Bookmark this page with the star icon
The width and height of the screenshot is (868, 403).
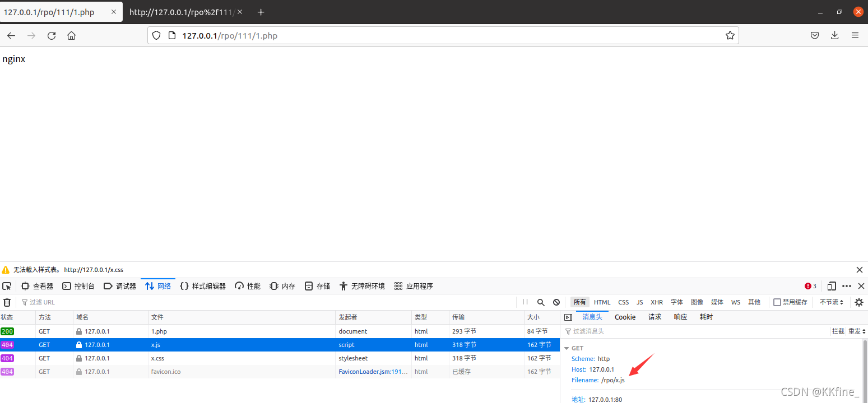tap(730, 35)
